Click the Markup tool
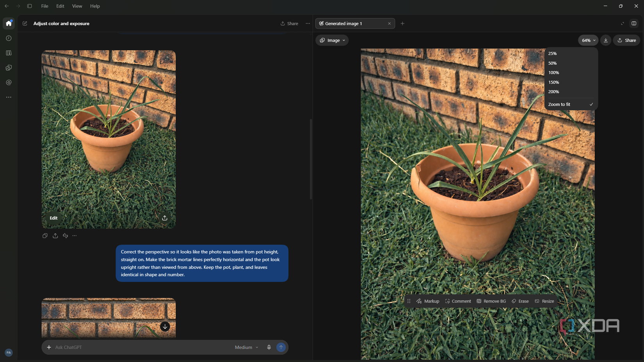The image size is (644, 362). click(x=428, y=301)
